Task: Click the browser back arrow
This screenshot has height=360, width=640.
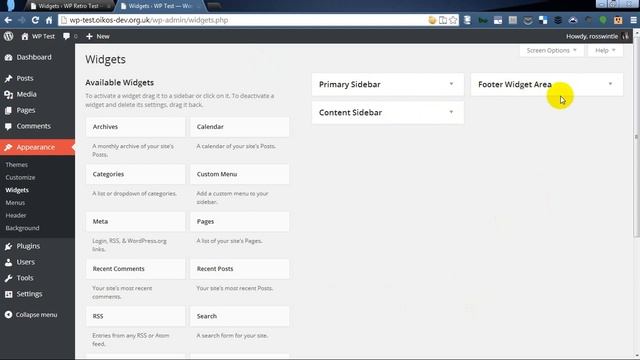Action: click(8, 20)
